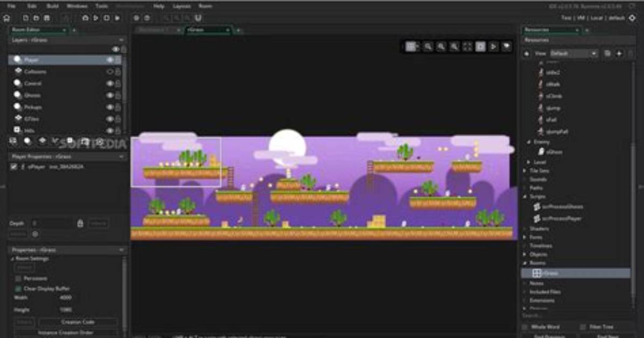Select the Room Editor tab
Screen dimensions: 644x338
[x=38, y=30]
